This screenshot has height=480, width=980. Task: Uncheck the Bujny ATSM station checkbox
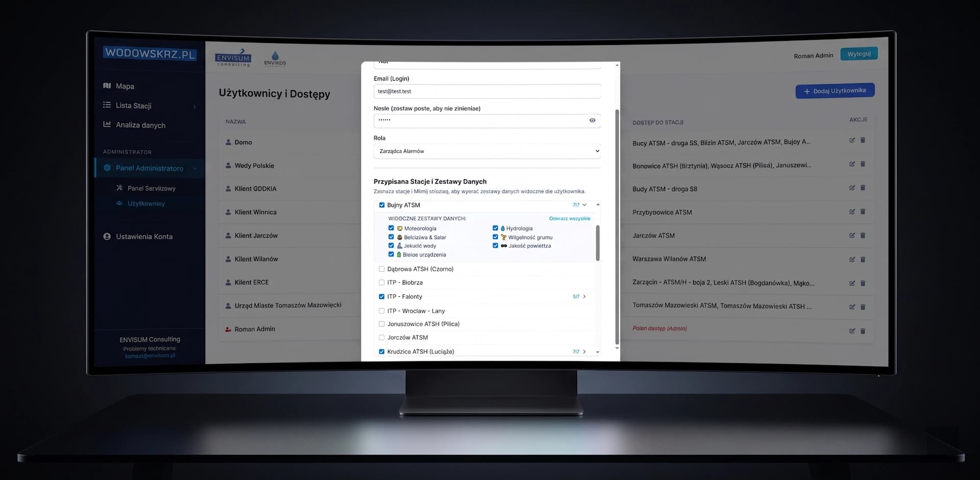coord(382,205)
